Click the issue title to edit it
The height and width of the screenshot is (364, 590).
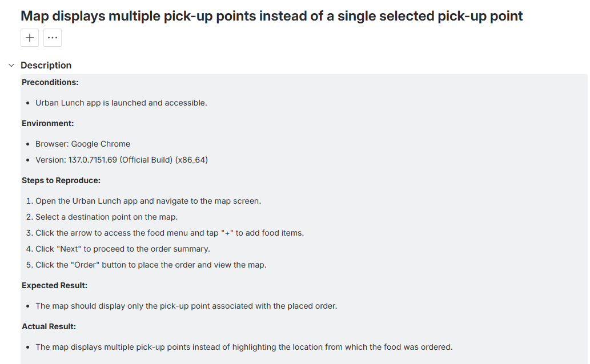tap(272, 15)
